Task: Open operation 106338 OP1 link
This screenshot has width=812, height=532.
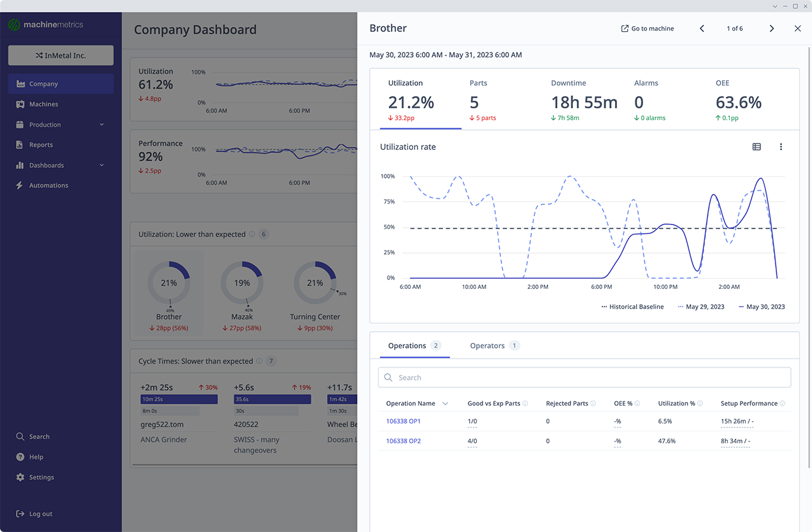Action: pyautogui.click(x=403, y=421)
